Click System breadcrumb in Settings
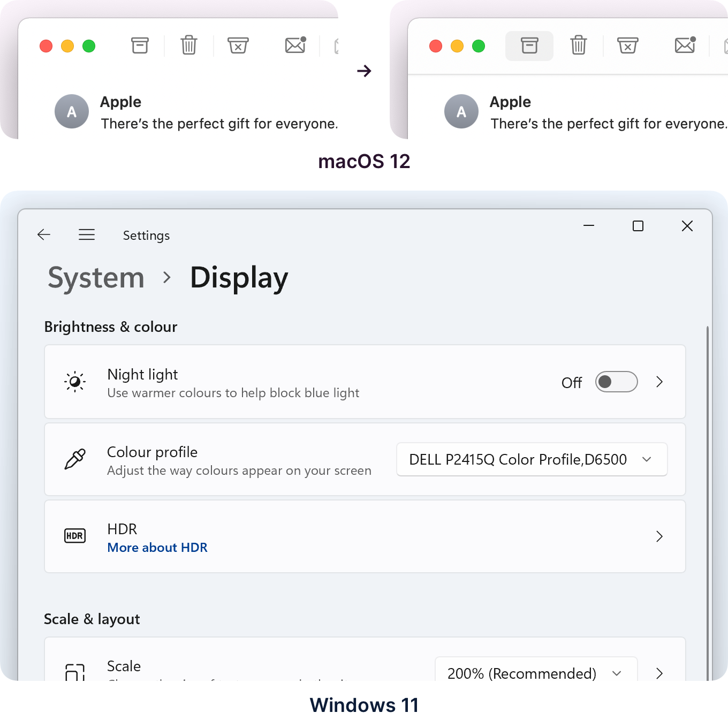This screenshot has height=728, width=728. coord(96,277)
